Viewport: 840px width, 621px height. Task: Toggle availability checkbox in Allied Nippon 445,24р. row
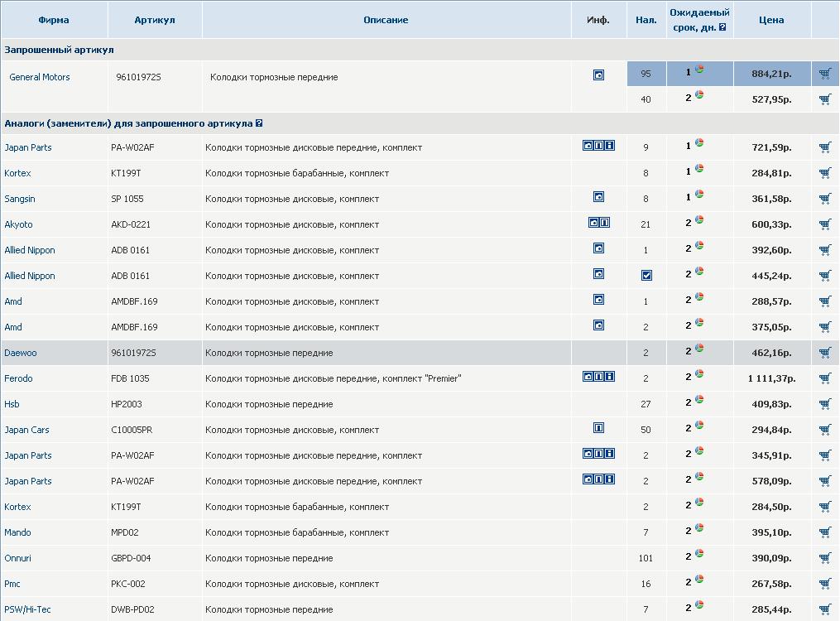(646, 276)
